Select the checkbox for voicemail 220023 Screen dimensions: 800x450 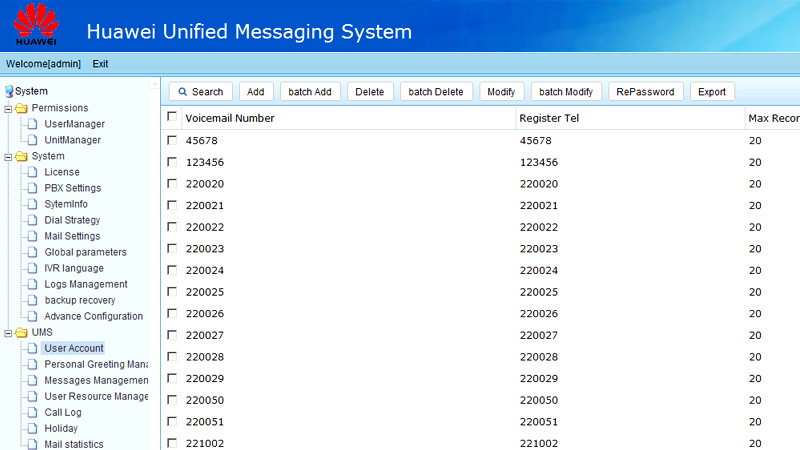coord(172,248)
